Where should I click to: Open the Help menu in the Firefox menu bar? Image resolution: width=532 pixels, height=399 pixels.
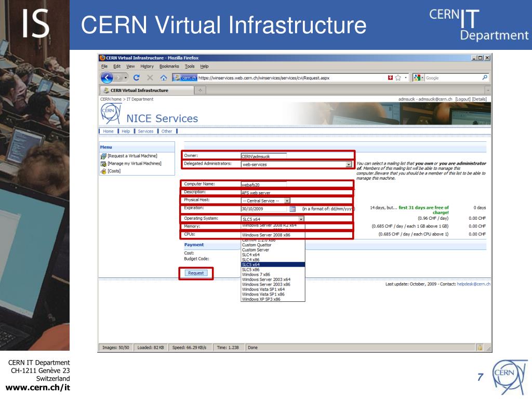click(x=204, y=66)
